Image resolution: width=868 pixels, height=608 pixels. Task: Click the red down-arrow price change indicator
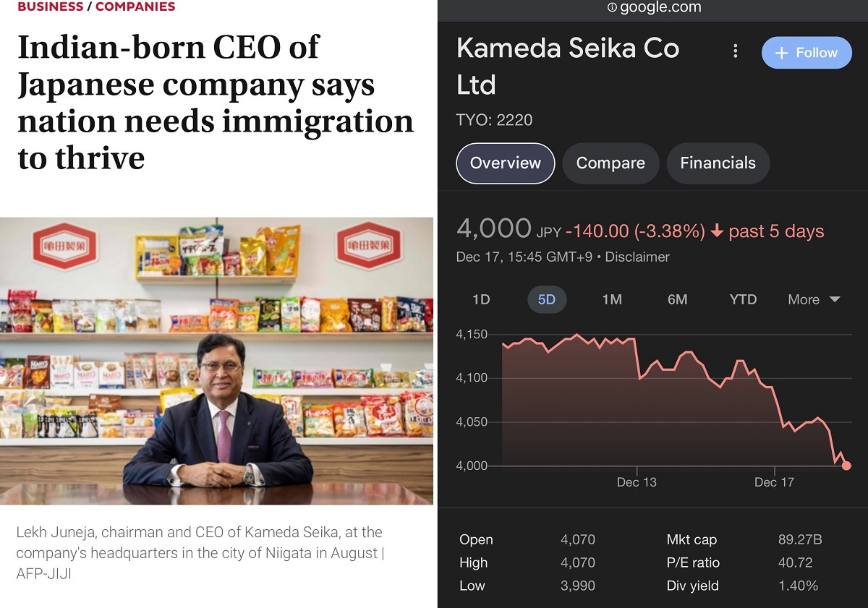click(717, 231)
